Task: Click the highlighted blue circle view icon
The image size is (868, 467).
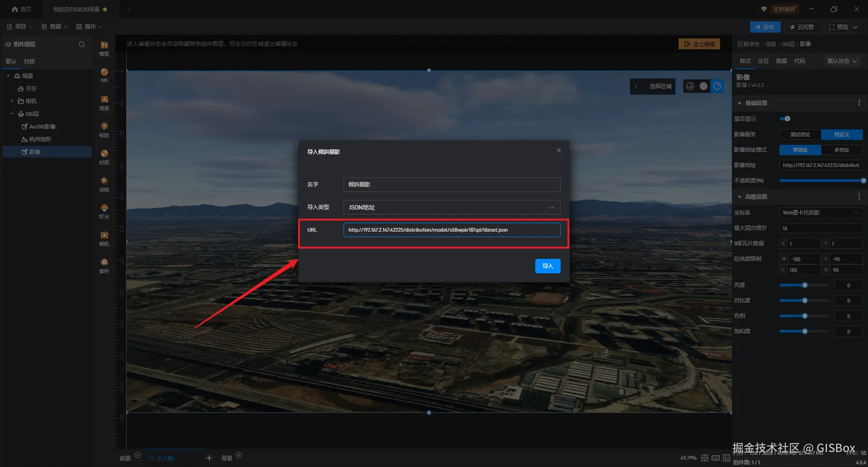Action: click(717, 86)
